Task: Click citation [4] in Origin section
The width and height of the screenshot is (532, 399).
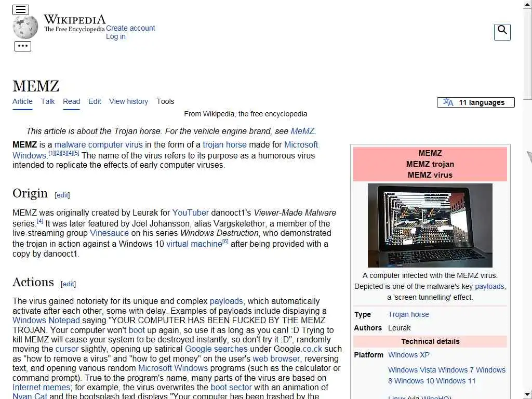Action: [40, 221]
